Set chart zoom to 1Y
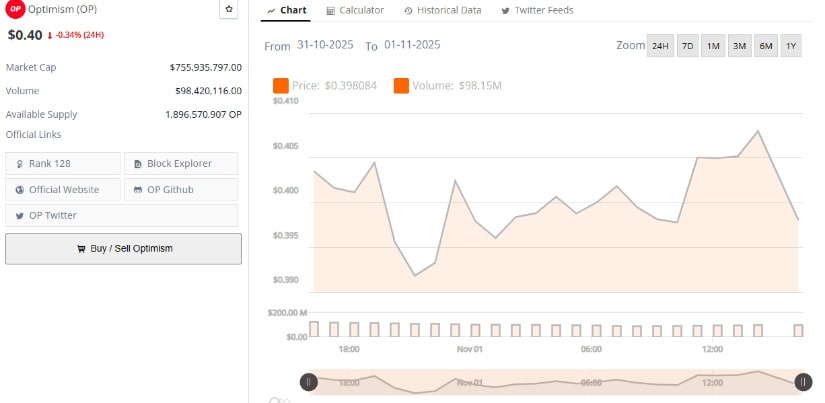 click(x=791, y=46)
